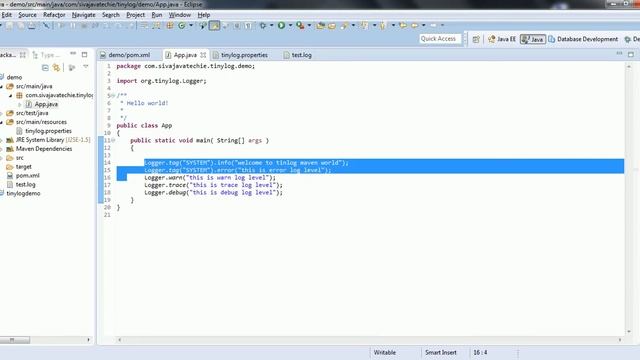This screenshot has height=360, width=640.
Task: Open the test.log editor tab
Action: click(298, 55)
